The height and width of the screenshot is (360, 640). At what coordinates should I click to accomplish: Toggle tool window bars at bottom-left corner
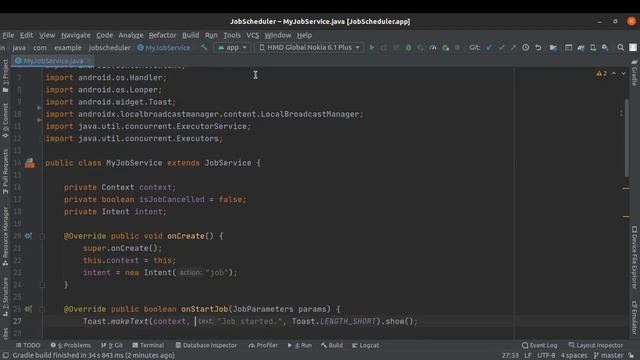coord(5,356)
